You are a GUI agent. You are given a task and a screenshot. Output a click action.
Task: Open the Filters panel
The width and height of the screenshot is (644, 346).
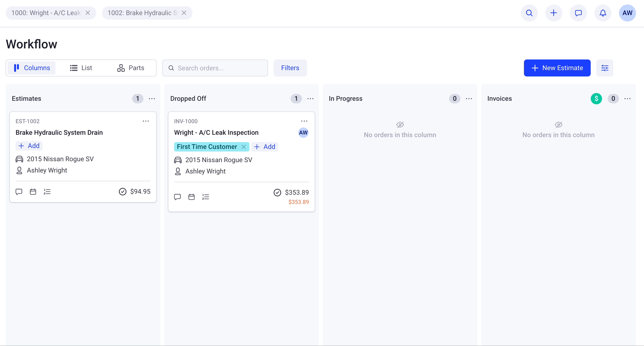pos(290,68)
